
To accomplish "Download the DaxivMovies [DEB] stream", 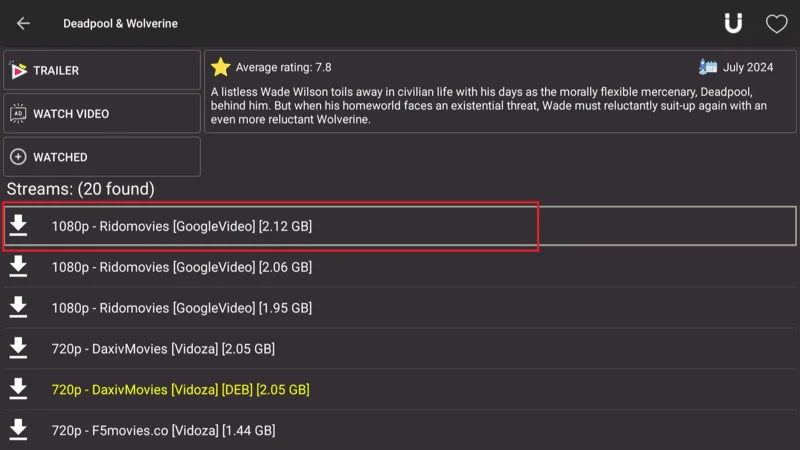I will [x=18, y=389].
